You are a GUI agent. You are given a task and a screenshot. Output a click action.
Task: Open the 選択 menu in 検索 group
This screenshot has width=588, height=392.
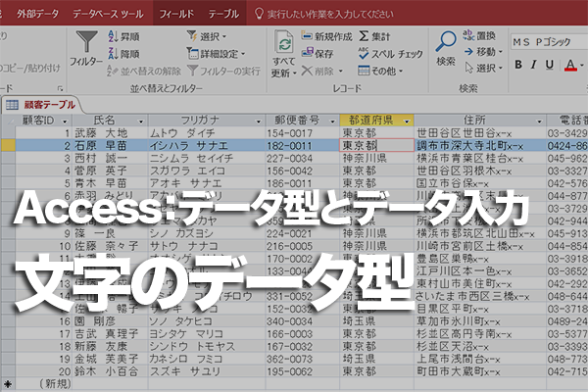[x=483, y=68]
